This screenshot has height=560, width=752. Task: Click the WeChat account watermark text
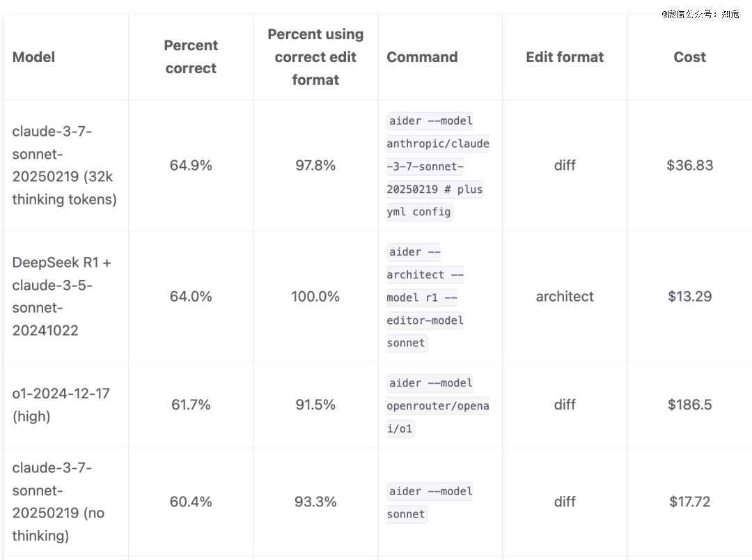pos(700,14)
